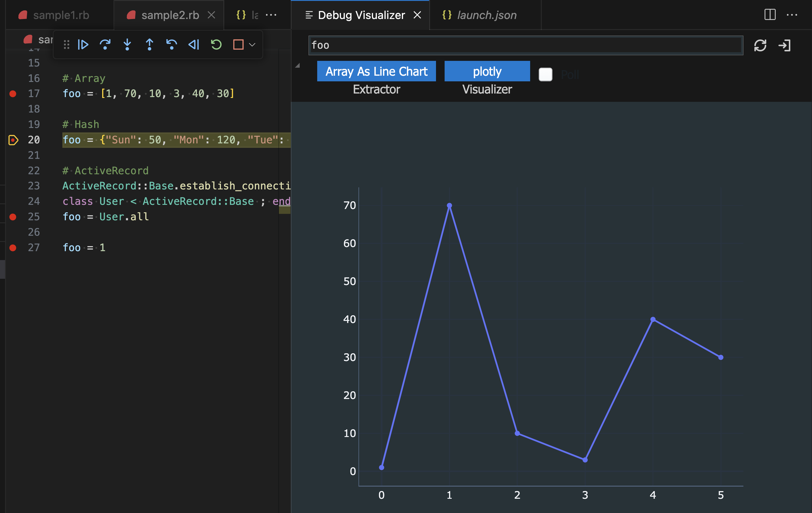Viewport: 812px width, 513px height.
Task: Open the visualizer in a new window
Action: (x=785, y=45)
